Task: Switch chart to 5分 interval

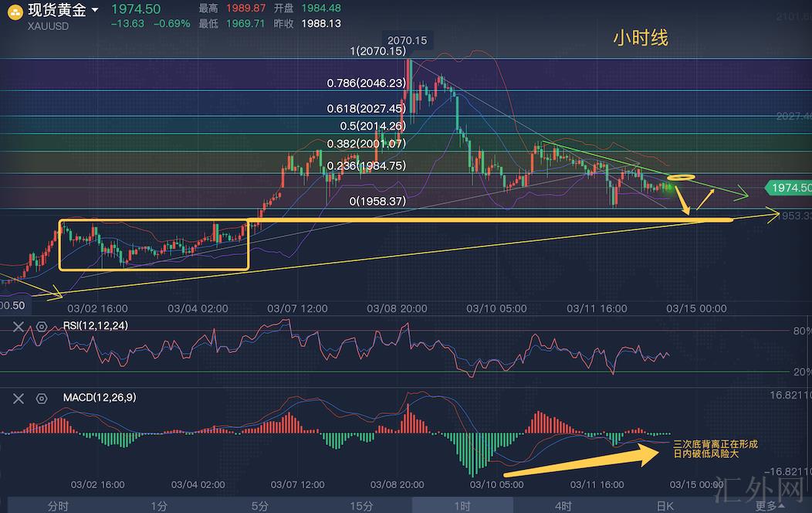Action: [260, 506]
